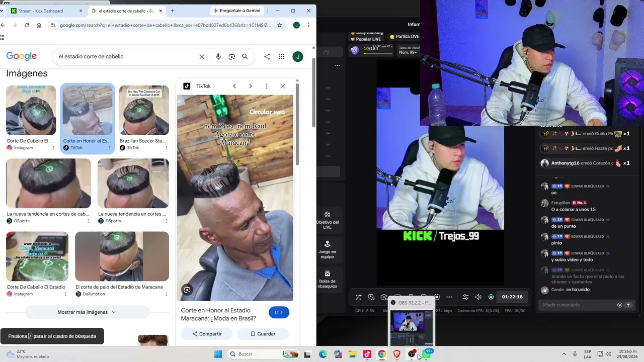The width and height of the screenshot is (644, 362).
Task: Open the TikTok taskbar app
Action: [x=367, y=354]
